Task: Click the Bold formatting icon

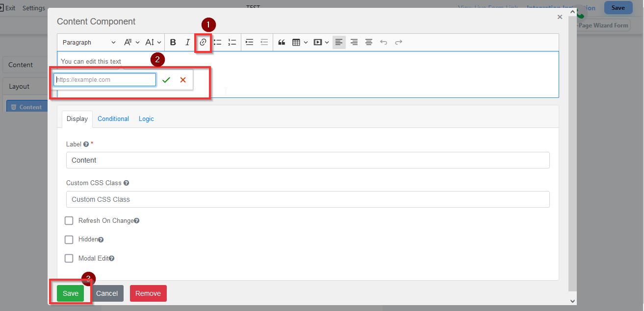Action: (x=173, y=43)
